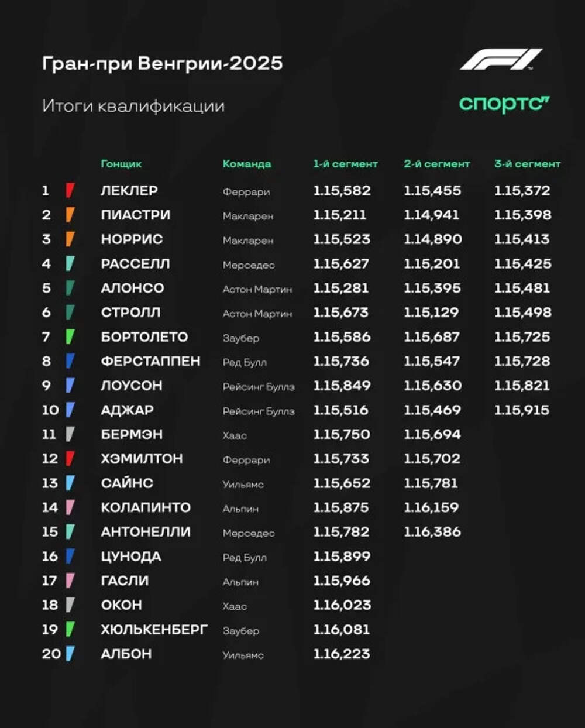This screenshot has width=585, height=728.
Task: Click the light blue Williams flag beside АЛБОН
Action: click(70, 654)
